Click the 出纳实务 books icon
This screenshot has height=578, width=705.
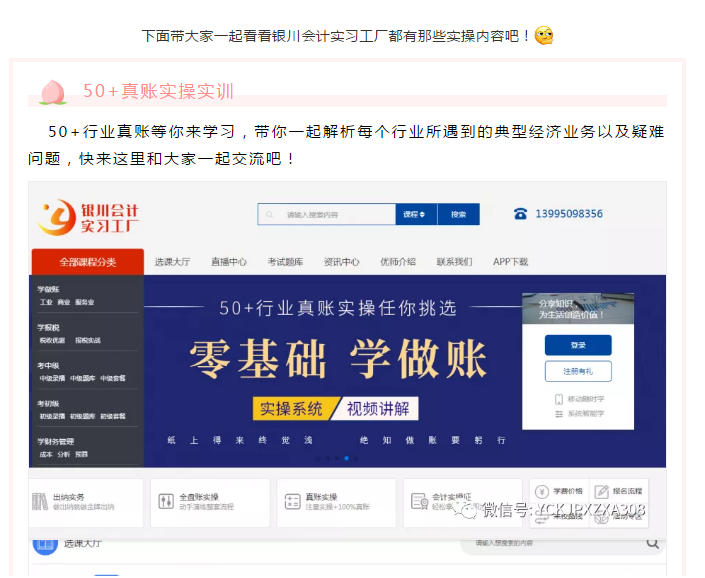click(x=40, y=502)
